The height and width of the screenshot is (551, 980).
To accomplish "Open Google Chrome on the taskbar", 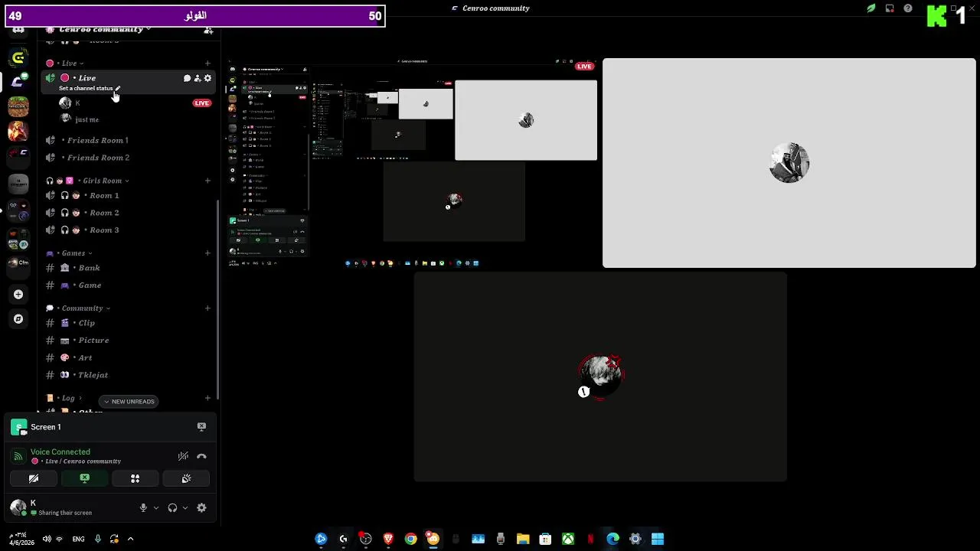I will [x=411, y=539].
